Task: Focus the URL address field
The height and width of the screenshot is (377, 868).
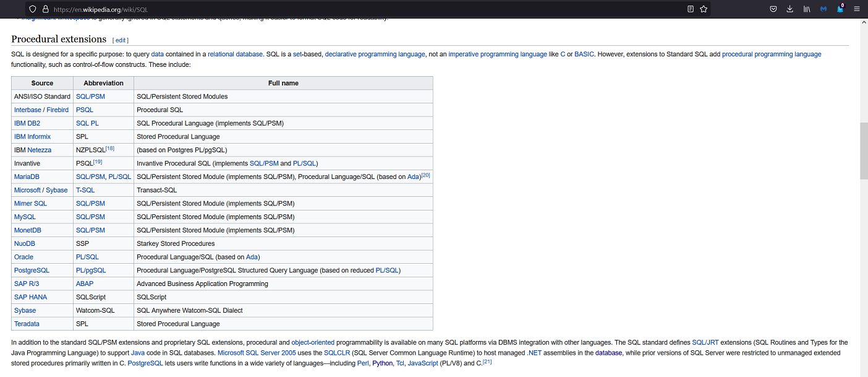Action: pos(365,9)
